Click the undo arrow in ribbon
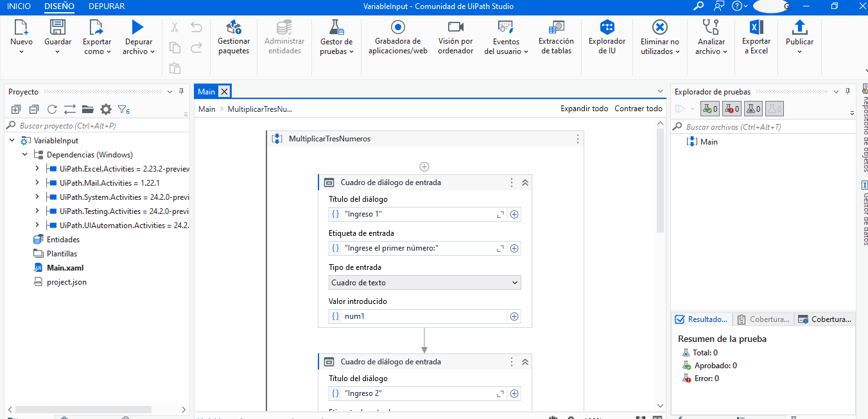Screen dimensions: 868x419 point(196,27)
